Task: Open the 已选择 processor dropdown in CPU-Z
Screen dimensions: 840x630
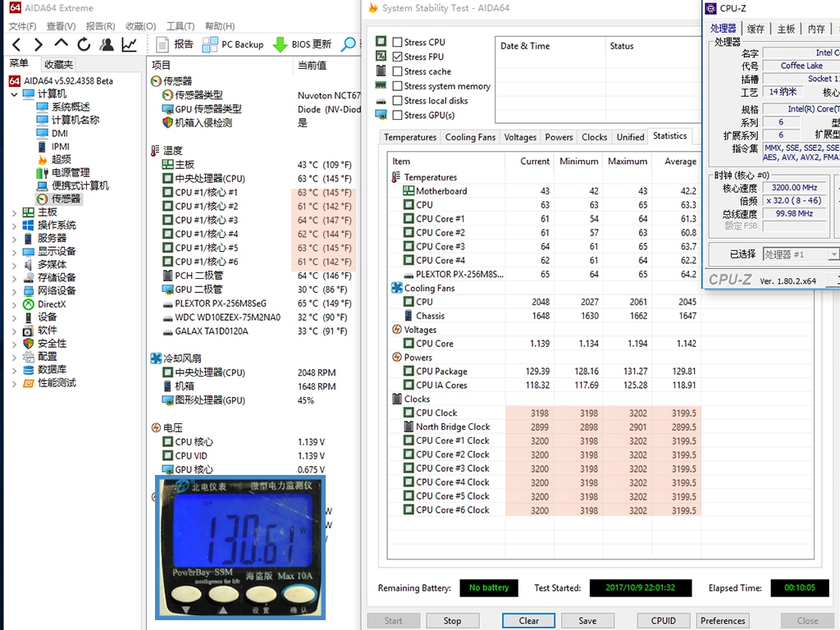Action: tap(801, 254)
